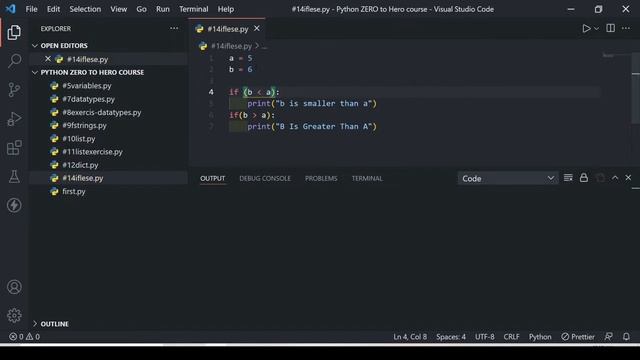Change encoding via UTF-8 status item
Viewport: 640px width, 360px height.
click(484, 337)
